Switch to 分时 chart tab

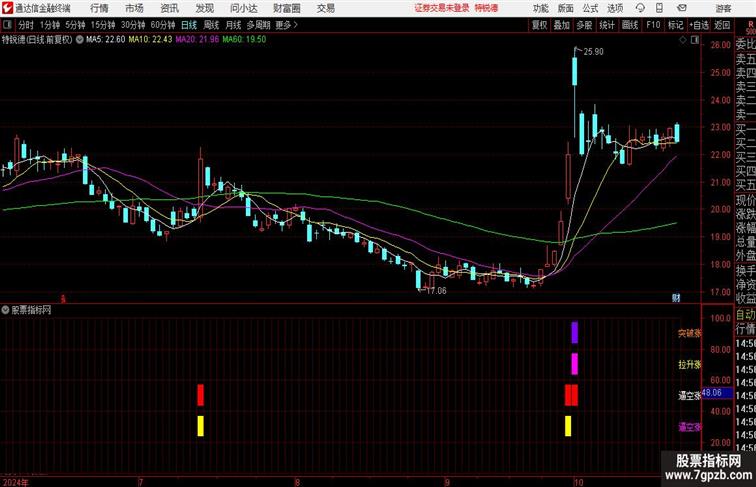coord(26,25)
